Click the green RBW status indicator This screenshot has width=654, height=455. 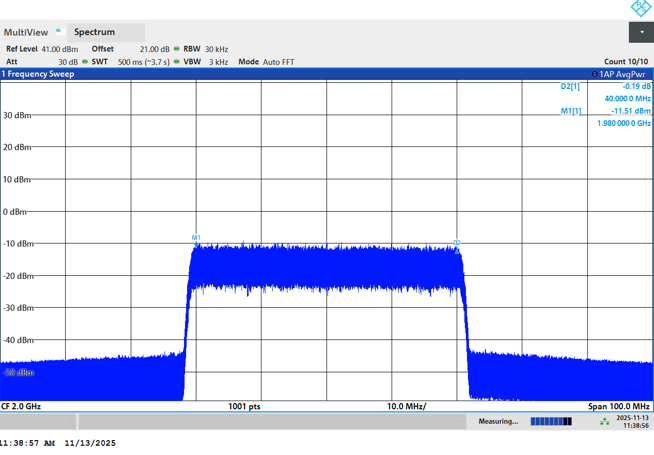coord(176,48)
